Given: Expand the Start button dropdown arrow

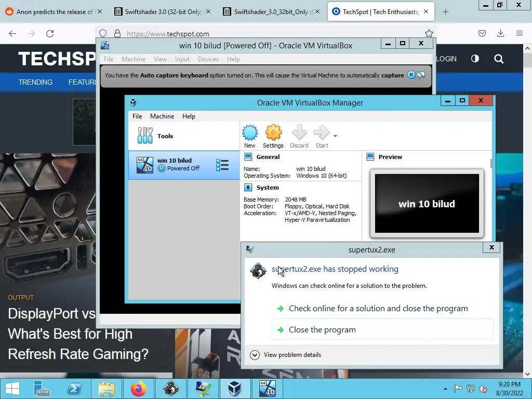Looking at the screenshot, I should tap(335, 136).
